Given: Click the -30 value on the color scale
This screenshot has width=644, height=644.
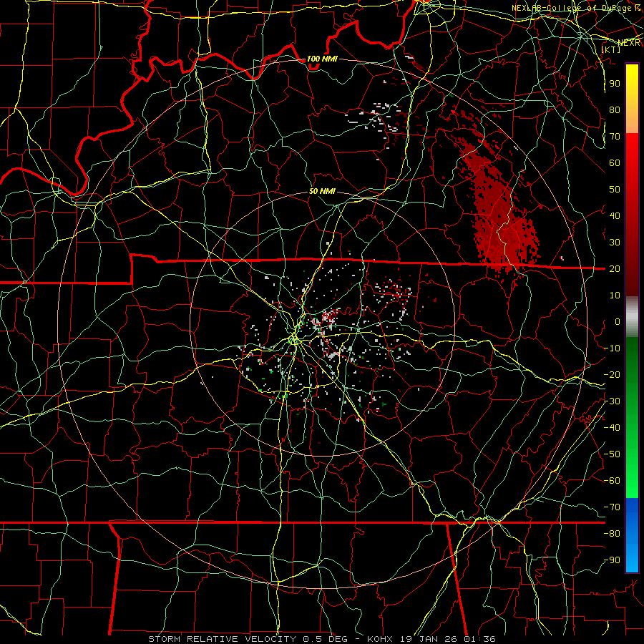Looking at the screenshot, I should 612,401.
